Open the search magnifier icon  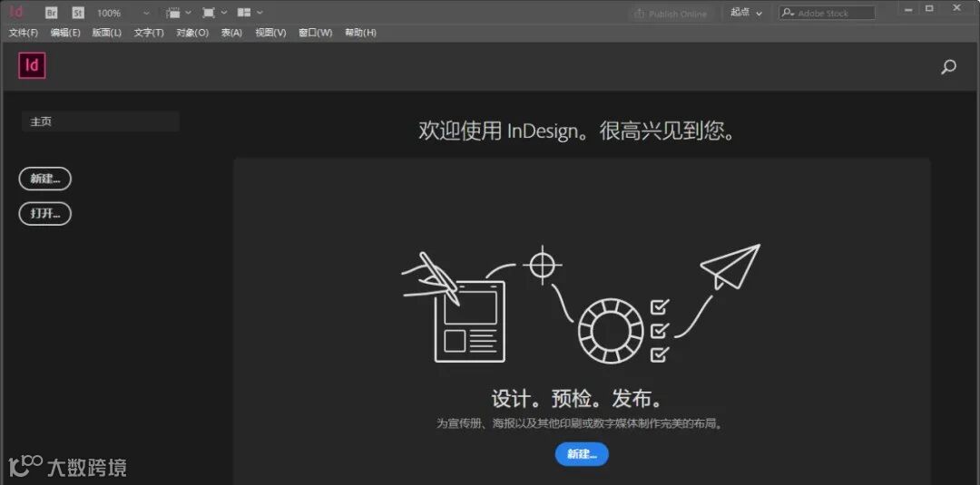tap(948, 67)
